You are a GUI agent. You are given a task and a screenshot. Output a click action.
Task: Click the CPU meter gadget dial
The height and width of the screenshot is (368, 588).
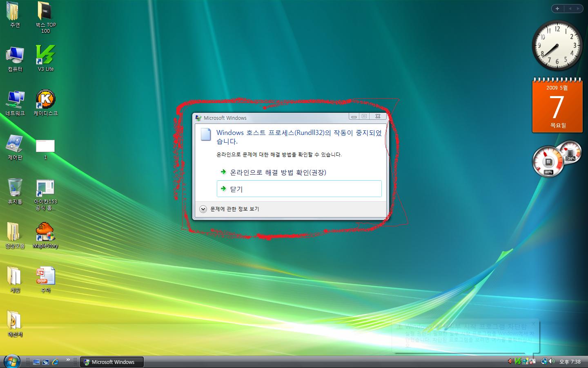point(548,162)
